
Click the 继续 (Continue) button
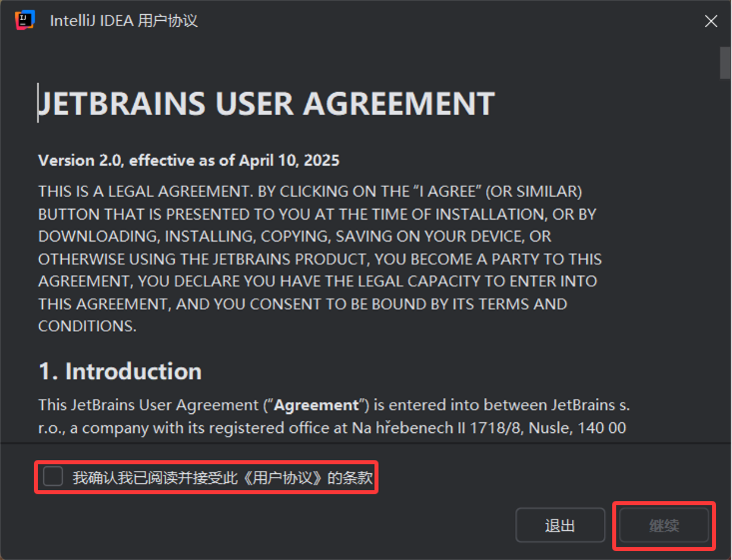(x=663, y=525)
